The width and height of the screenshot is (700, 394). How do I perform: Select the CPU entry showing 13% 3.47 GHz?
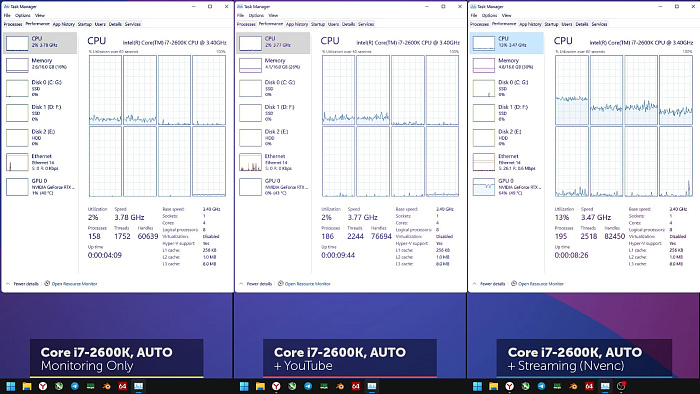(507, 43)
